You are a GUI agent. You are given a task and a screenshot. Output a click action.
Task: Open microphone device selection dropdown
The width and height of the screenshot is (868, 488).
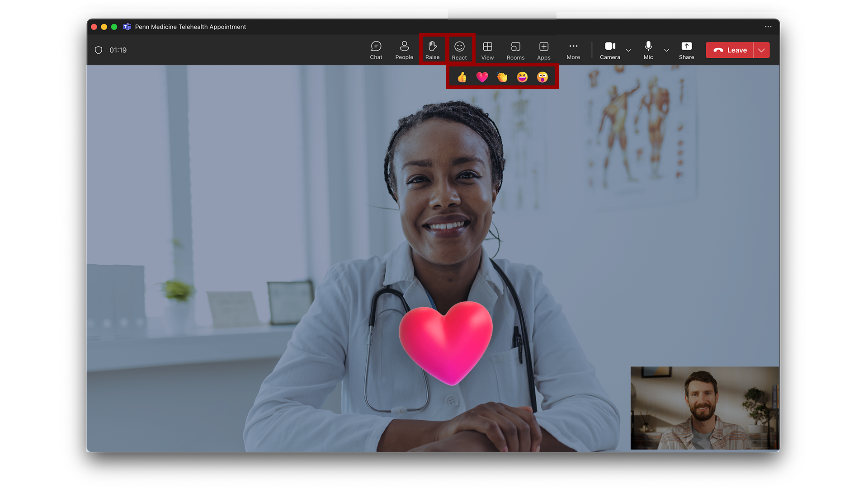tap(667, 50)
